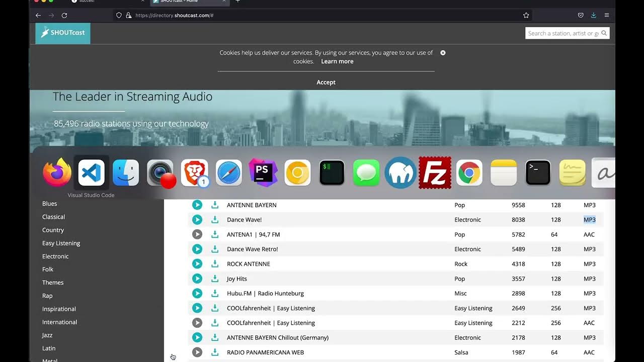
Task: Download the ROCK ANTENNE stream file
Action: point(215,264)
